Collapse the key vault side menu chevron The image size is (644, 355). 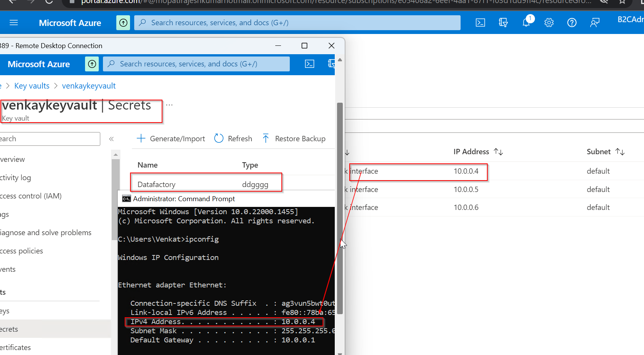(x=111, y=139)
